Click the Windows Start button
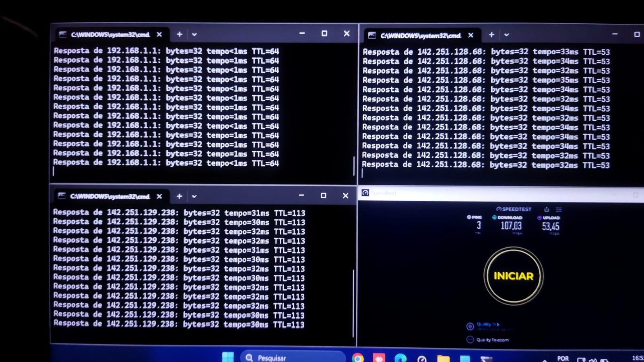The height and width of the screenshot is (362, 644). (228, 357)
